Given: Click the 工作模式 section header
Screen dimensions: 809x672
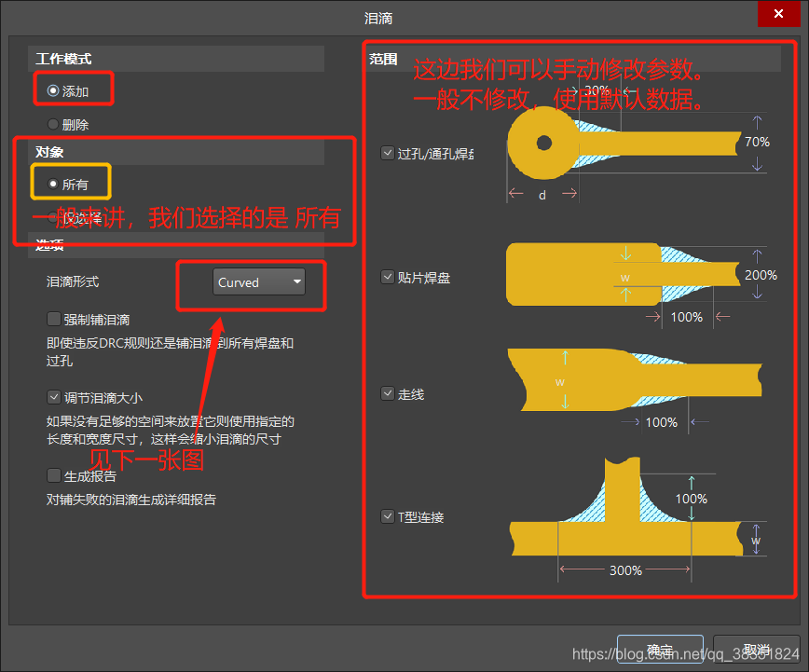Looking at the screenshot, I should click(x=176, y=59).
